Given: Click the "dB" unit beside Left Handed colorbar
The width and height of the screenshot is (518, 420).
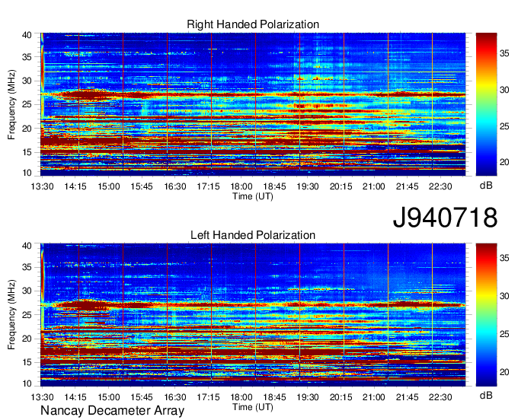Looking at the screenshot, I should click(486, 395).
